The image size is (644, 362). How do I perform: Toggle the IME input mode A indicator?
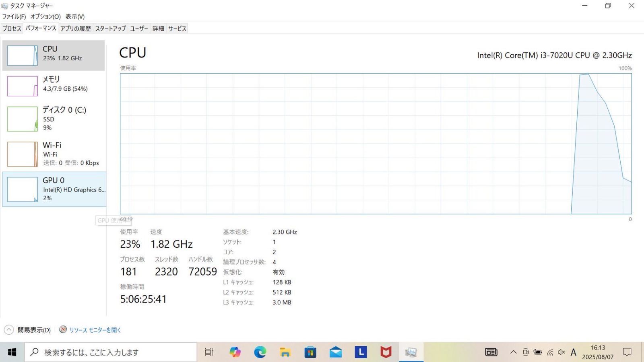click(x=574, y=352)
